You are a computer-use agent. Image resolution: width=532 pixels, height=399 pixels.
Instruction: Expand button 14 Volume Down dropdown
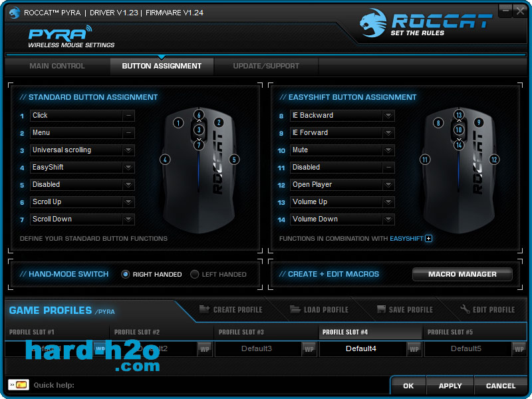[x=388, y=219]
